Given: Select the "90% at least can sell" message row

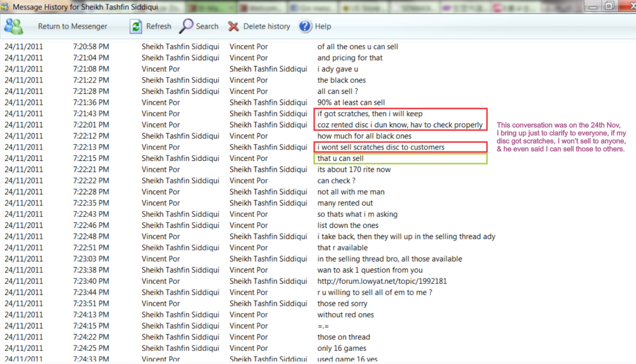Looking at the screenshot, I should pos(351,102).
